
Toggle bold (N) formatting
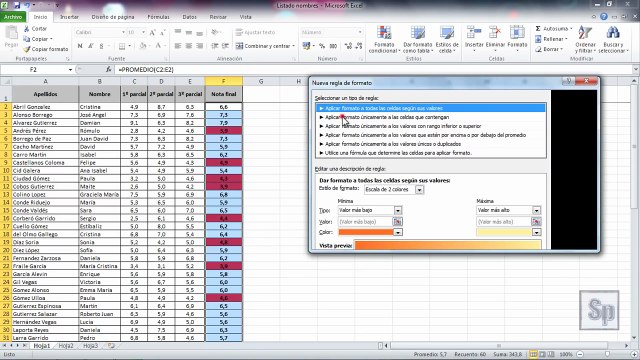[x=80, y=46]
